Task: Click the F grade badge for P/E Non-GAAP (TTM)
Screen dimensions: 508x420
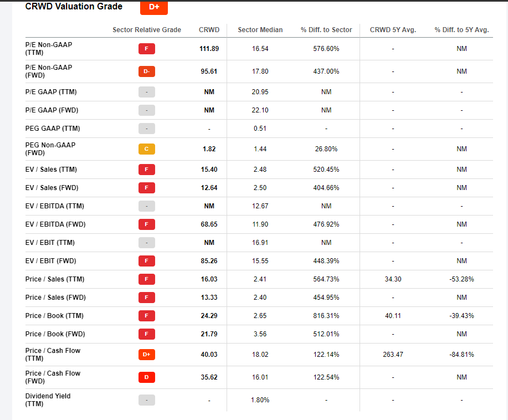Action: point(147,49)
